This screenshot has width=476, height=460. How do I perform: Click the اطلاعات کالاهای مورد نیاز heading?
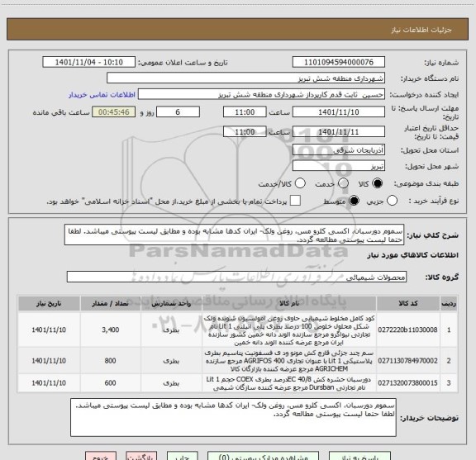[412, 255]
